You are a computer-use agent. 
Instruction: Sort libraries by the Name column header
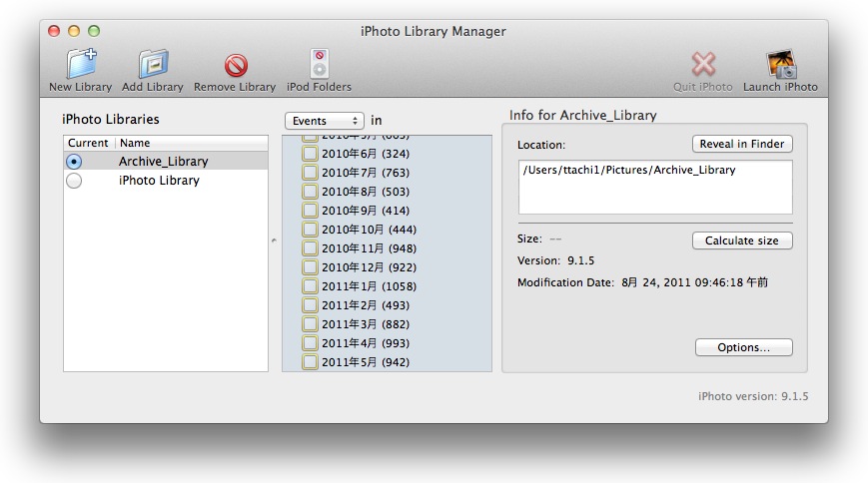pyautogui.click(x=190, y=143)
